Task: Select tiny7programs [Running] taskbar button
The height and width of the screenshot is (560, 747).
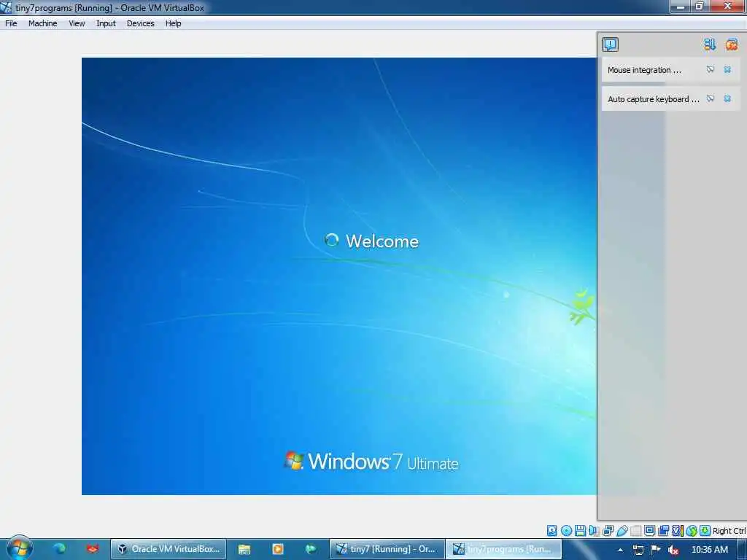Action: pyautogui.click(x=504, y=549)
